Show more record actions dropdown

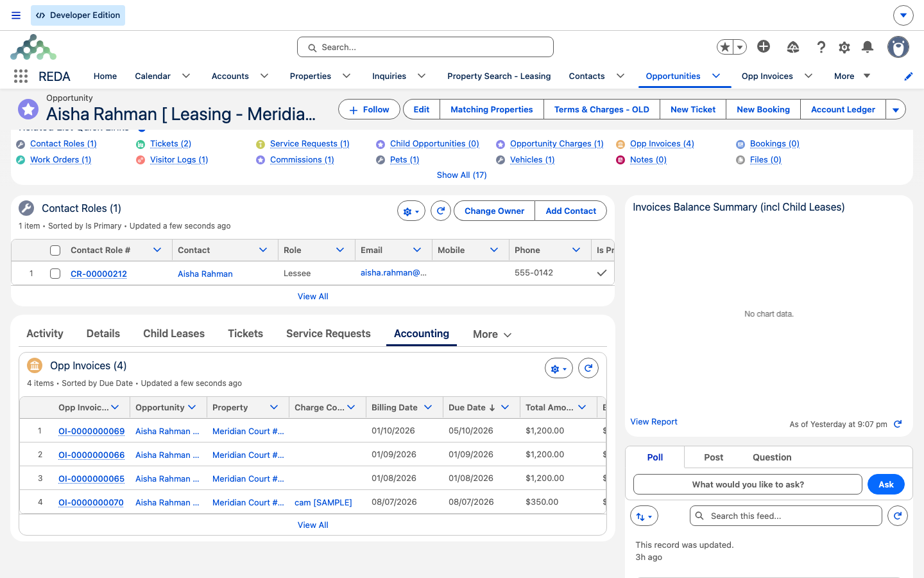pyautogui.click(x=896, y=110)
